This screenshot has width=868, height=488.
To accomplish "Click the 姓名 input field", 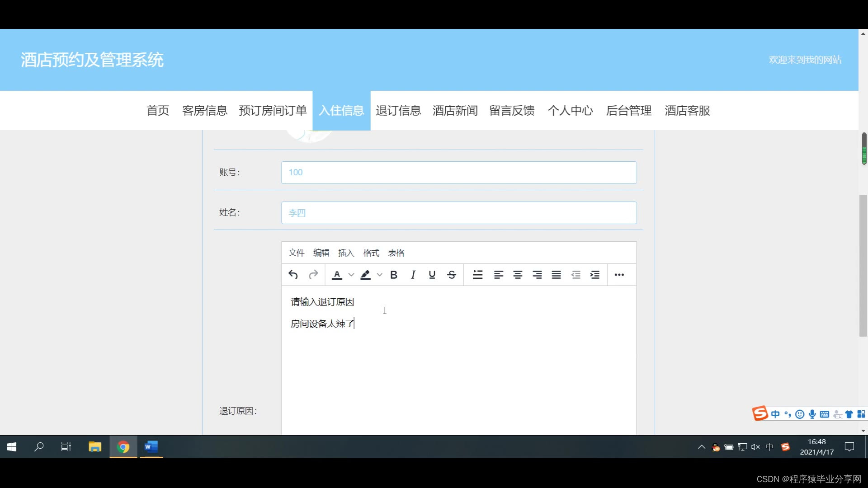I will (458, 213).
